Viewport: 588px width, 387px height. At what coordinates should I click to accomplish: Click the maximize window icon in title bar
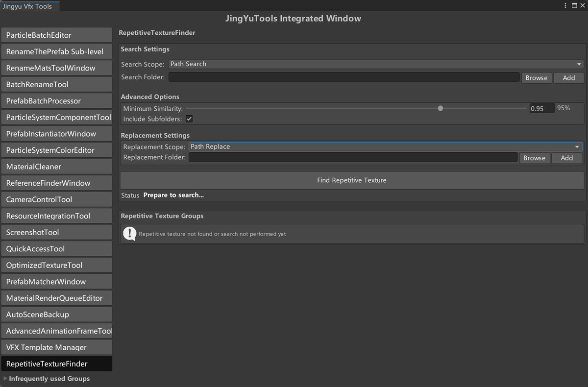coord(574,5)
